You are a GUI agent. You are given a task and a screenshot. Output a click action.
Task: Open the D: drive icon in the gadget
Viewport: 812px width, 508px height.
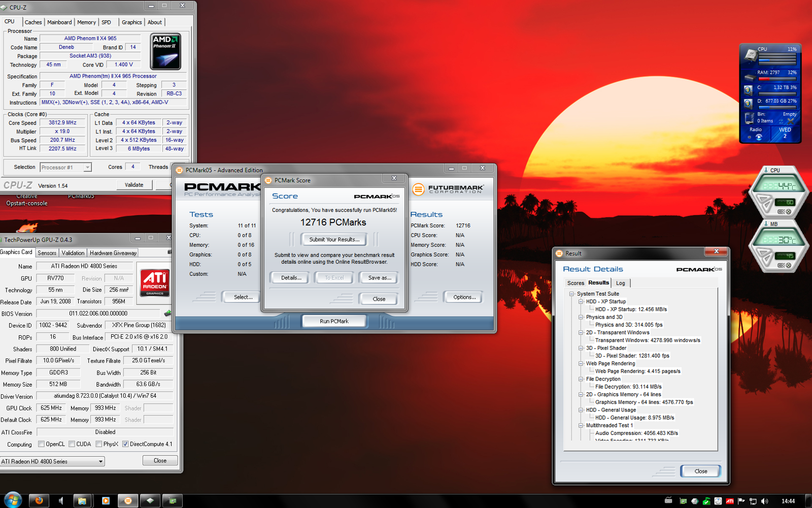[x=749, y=103]
